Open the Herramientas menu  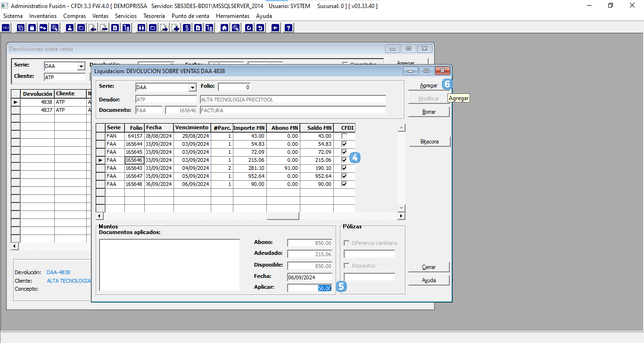(x=233, y=16)
